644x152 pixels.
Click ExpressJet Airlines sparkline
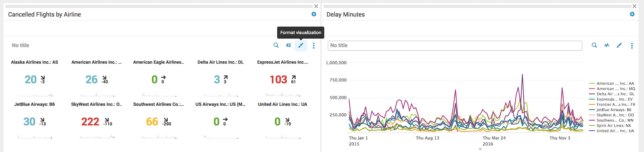283,94
